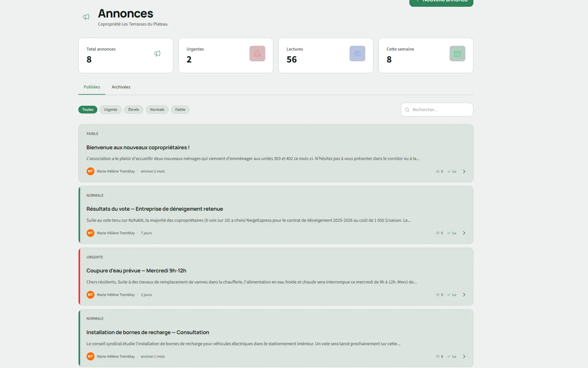The width and height of the screenshot is (588, 368).
Task: Click the megaphone icon beside the Annonces title
Action: tap(86, 17)
